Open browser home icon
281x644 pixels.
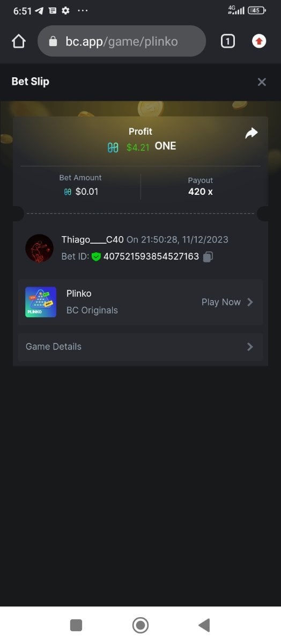pyautogui.click(x=19, y=41)
